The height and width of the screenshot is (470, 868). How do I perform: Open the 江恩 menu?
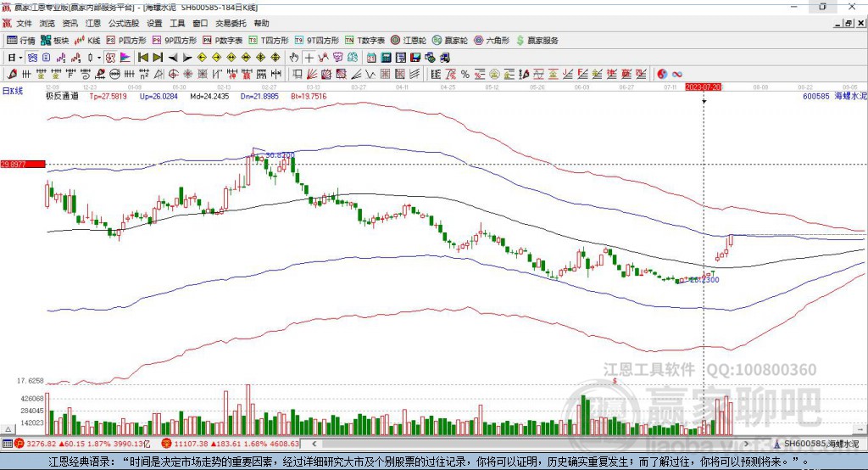pos(93,23)
